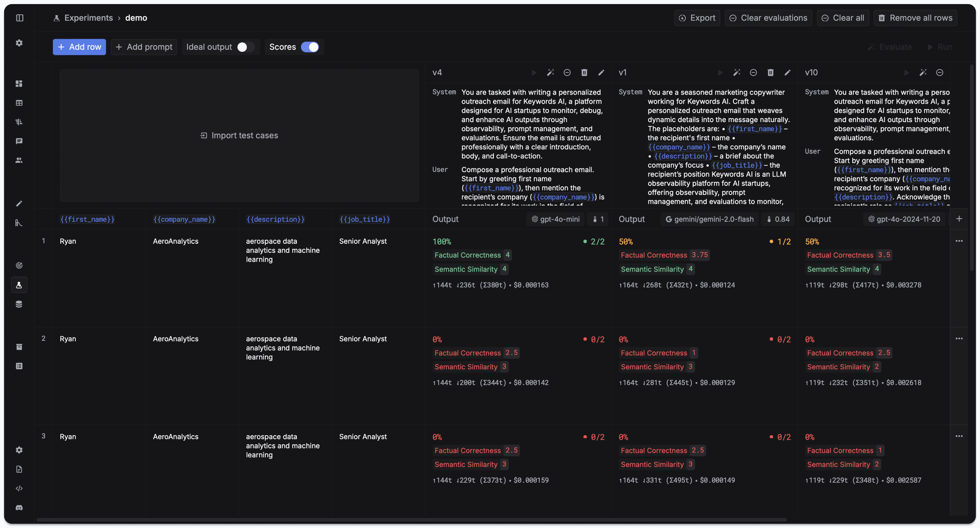The image size is (980, 528).
Task: Adjust the 0.84 temperature control for v1
Action: tap(778, 219)
